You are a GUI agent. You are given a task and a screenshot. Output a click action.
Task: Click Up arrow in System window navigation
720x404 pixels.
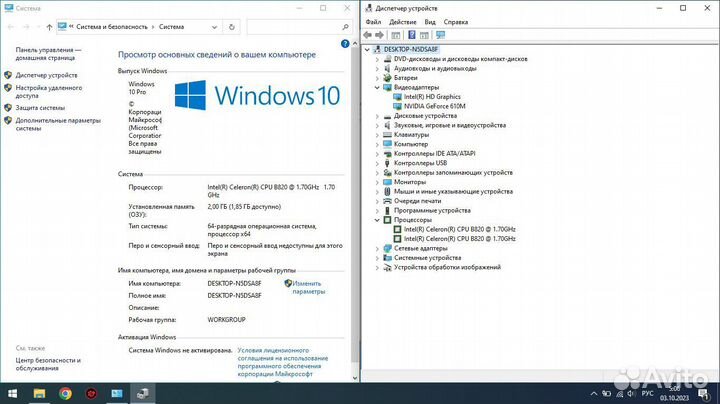[x=49, y=27]
